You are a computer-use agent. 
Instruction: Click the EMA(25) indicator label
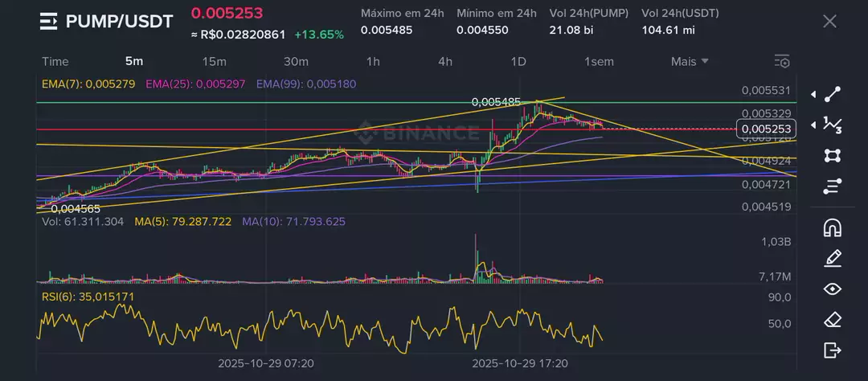tap(195, 84)
